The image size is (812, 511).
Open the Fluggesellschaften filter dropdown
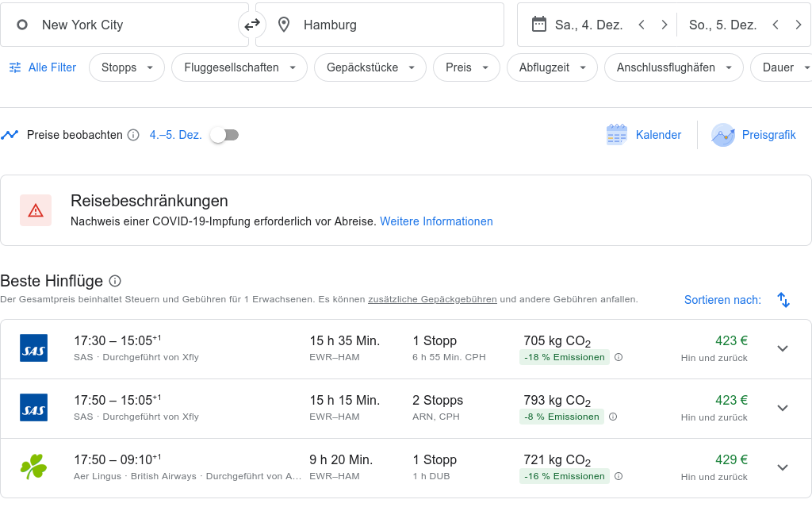(239, 67)
